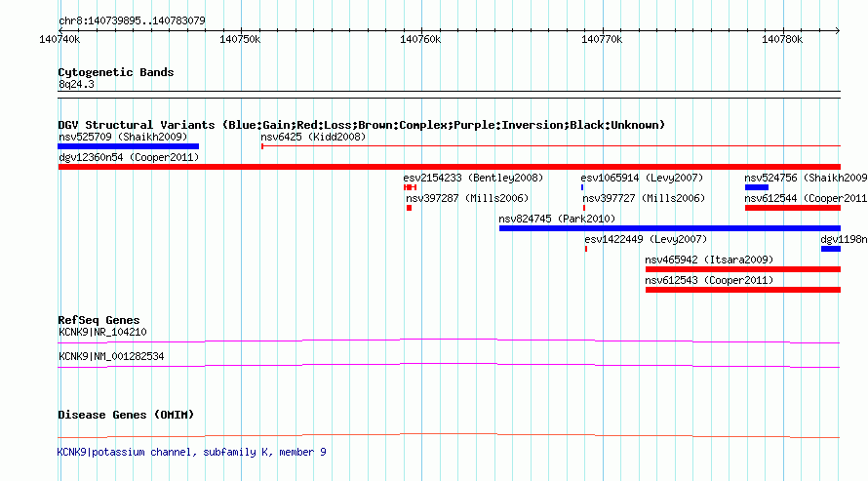Open the nsv397727 (Mills2006) label
The image size is (868, 481).
(644, 198)
